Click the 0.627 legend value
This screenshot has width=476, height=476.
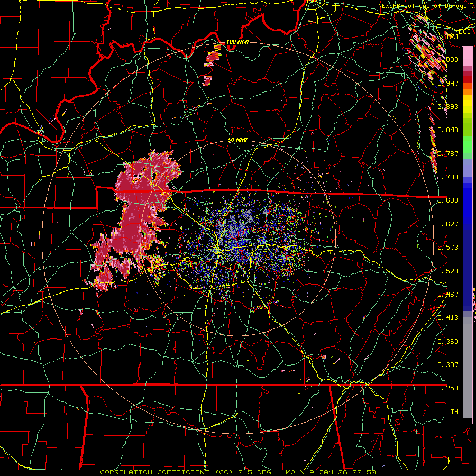448,224
